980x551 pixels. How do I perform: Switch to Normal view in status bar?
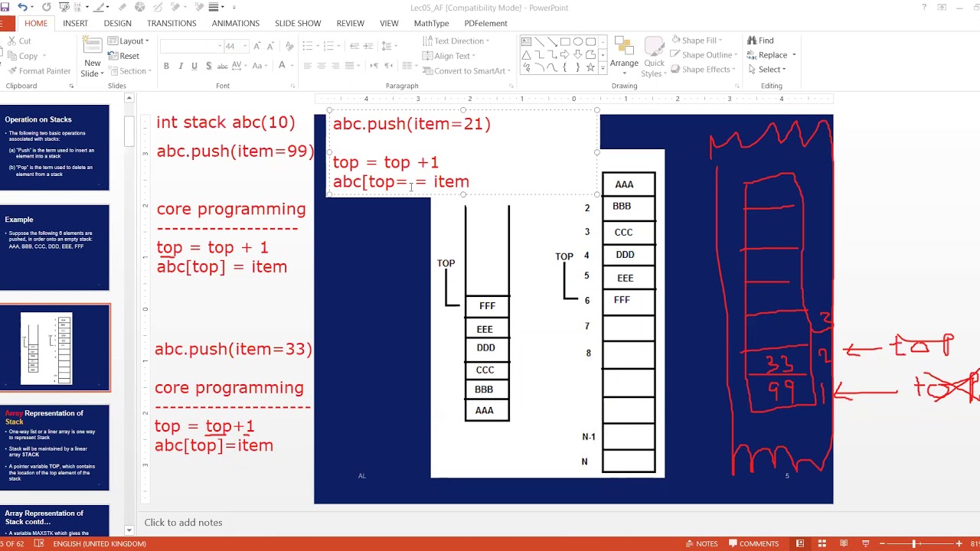tap(800, 543)
